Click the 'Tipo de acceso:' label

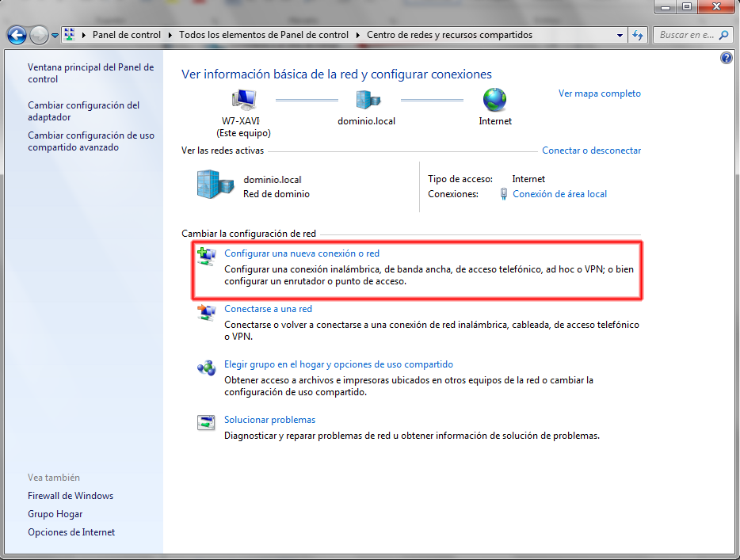(460, 179)
